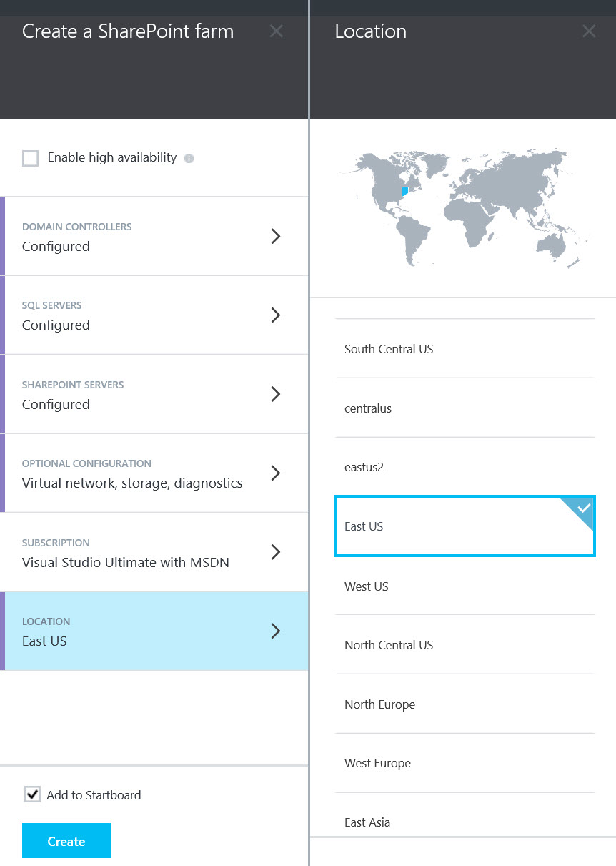Screen dimensions: 616x866
Task: Uncheck Add to Startboard
Action: [x=32, y=794]
